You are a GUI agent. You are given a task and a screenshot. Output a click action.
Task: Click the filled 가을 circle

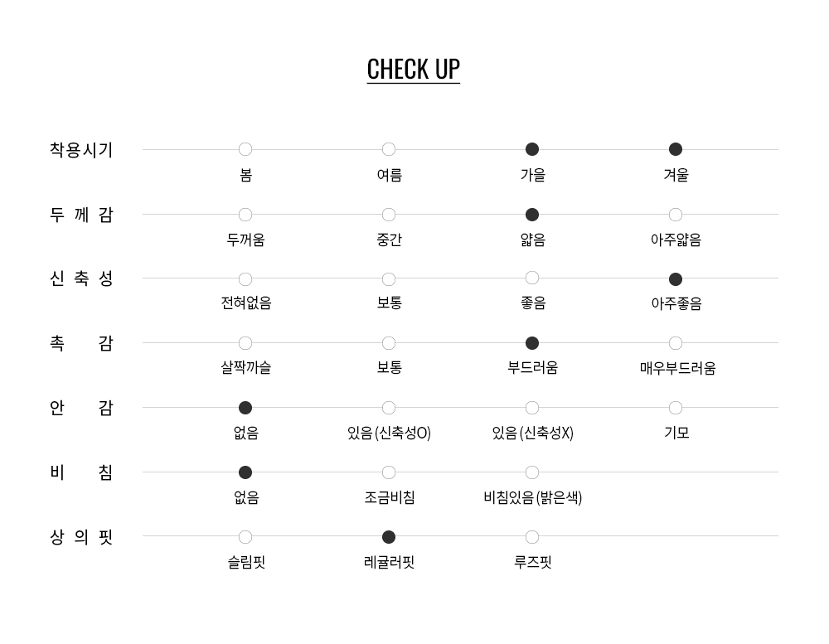coord(532,149)
